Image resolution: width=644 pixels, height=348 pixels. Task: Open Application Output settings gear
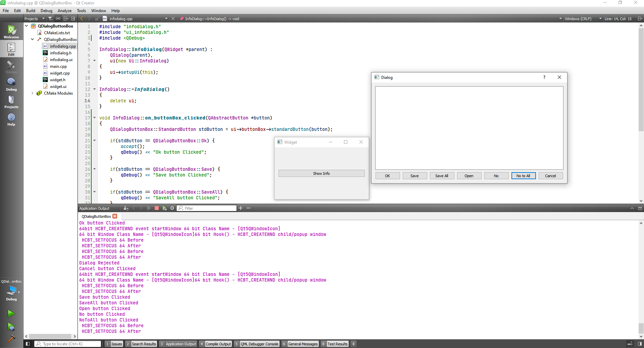(x=172, y=208)
